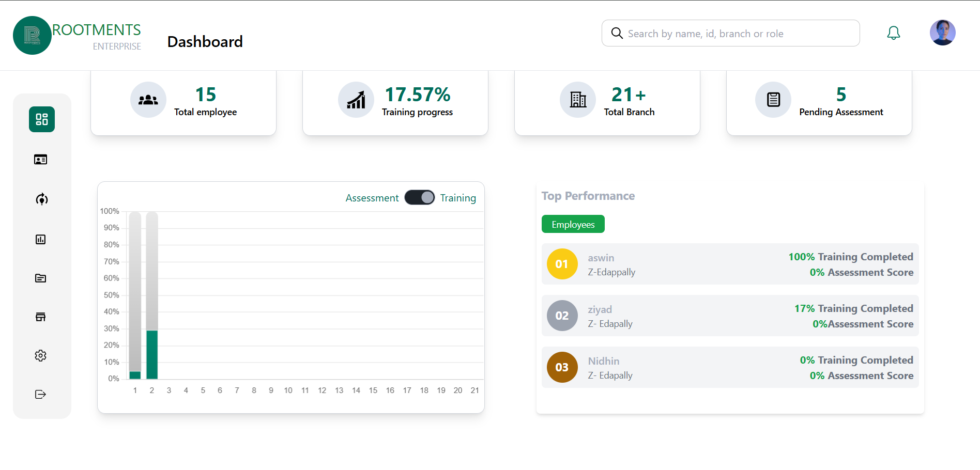Click "100% Training Completed" text
980x470 pixels.
tap(851, 257)
